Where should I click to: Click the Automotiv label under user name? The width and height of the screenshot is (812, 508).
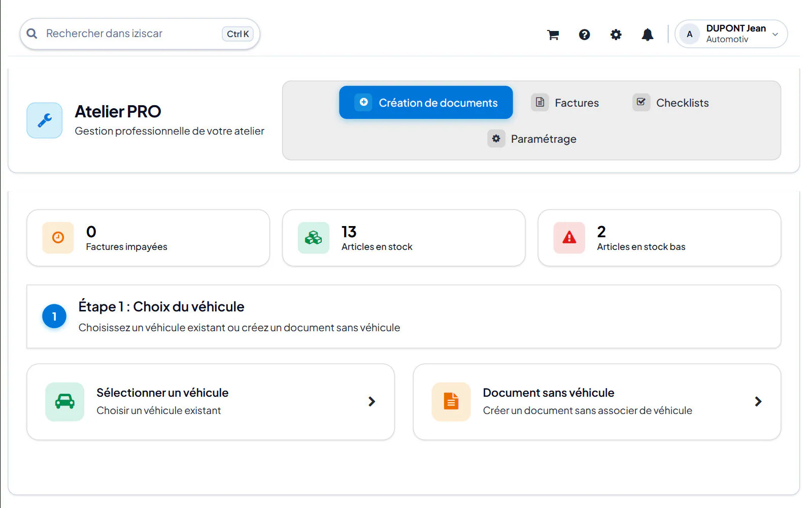coord(727,40)
